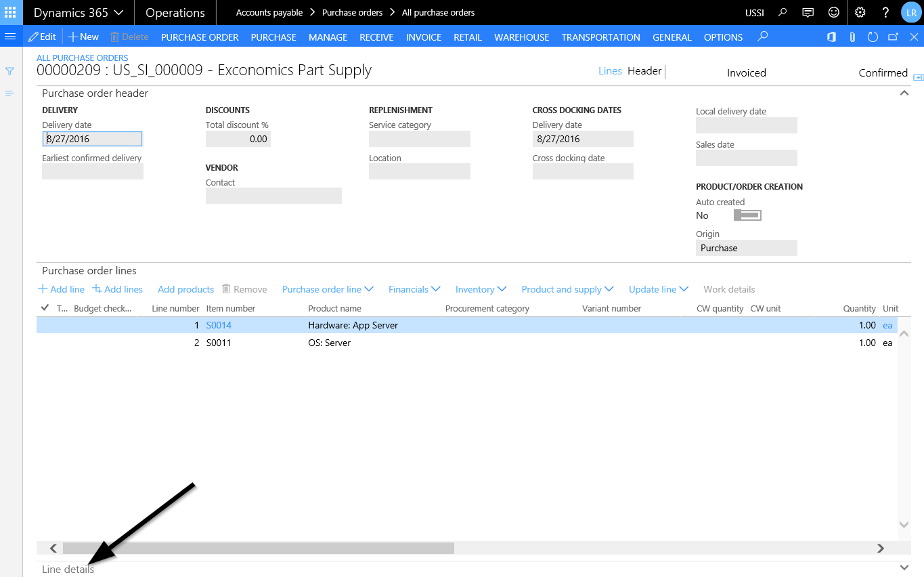This screenshot has height=577, width=924.
Task: Click the action pane search magnifier
Action: click(763, 37)
